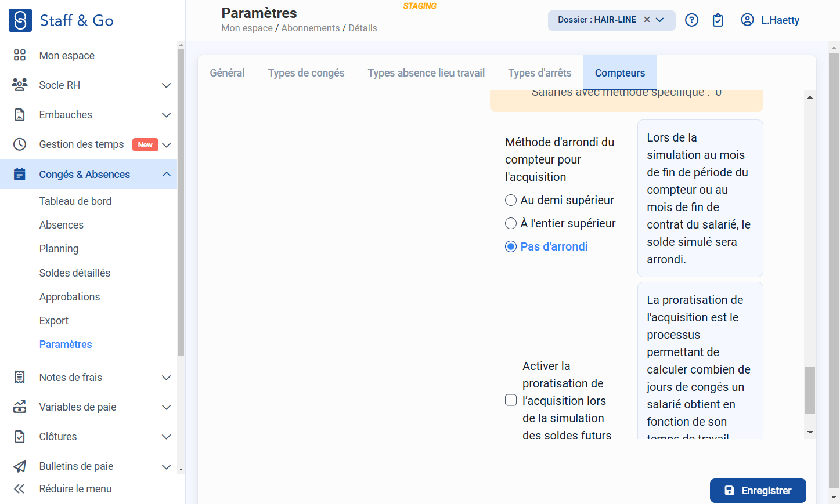This screenshot has height=504, width=840.
Task: Open the L.Haetty user profile icon
Action: click(747, 20)
